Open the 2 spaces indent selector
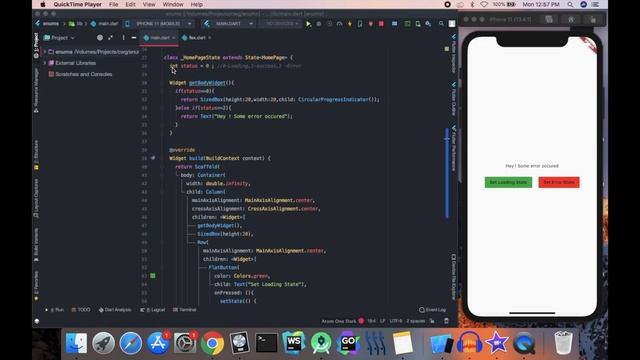Screen dimensions: 640x360 click(x=416, y=321)
